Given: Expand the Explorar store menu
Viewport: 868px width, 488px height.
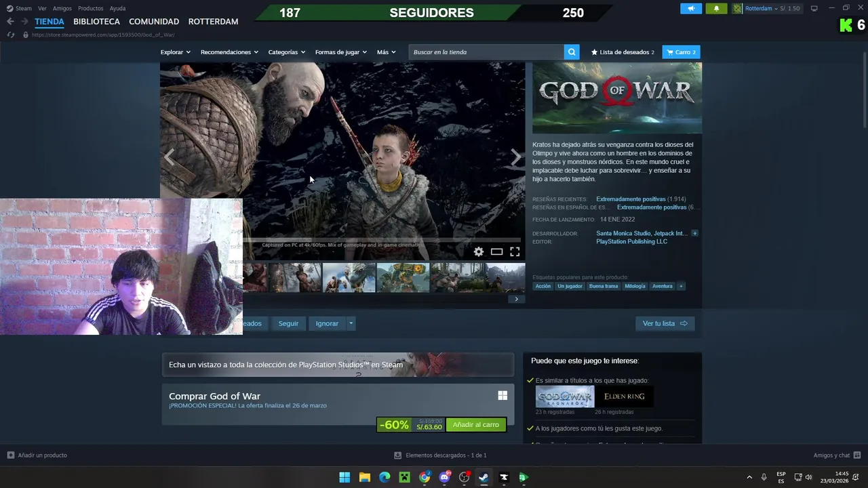Looking at the screenshot, I should coord(175,52).
